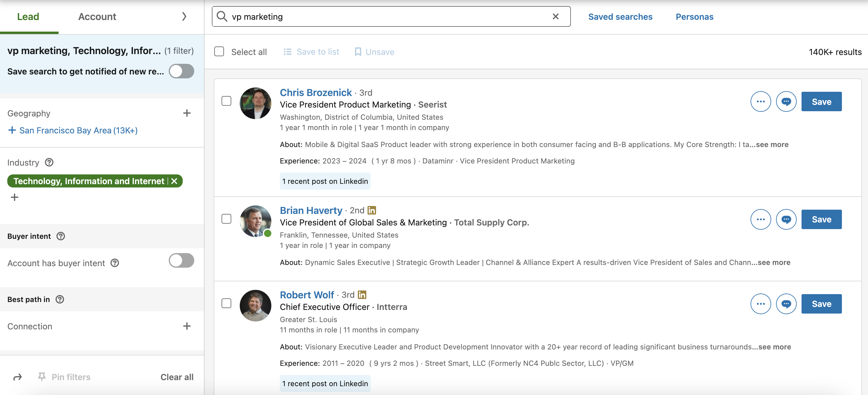Save Chris Brozenick as lead
This screenshot has height=395, width=868.
(x=822, y=101)
